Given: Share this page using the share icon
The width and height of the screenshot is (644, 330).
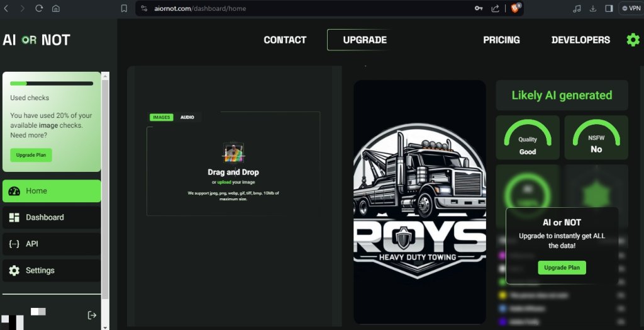Looking at the screenshot, I should 496,8.
